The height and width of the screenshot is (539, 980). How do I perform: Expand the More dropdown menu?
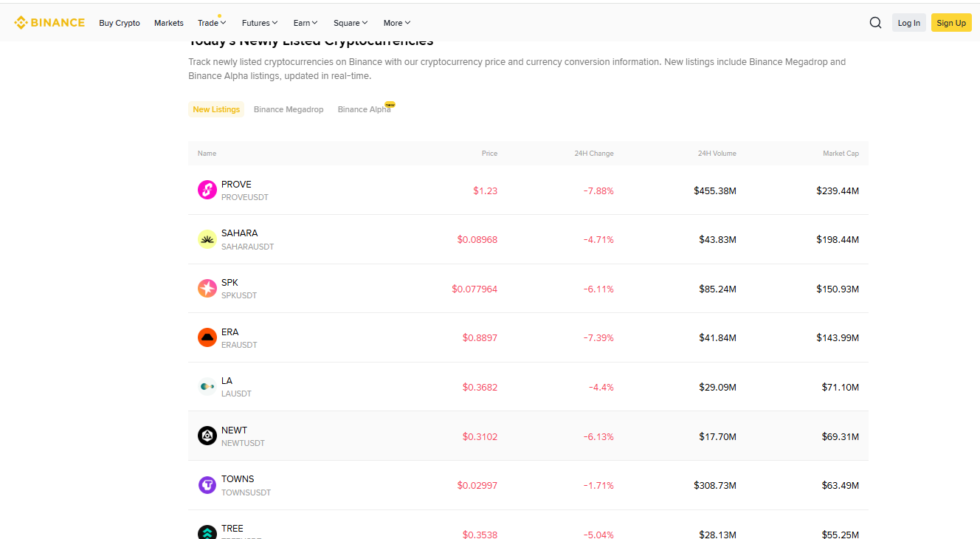click(x=397, y=23)
